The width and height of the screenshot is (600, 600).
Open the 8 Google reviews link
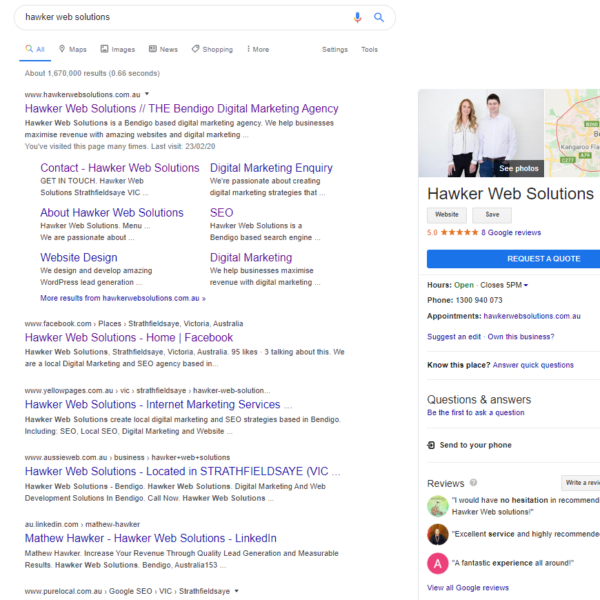tap(511, 233)
